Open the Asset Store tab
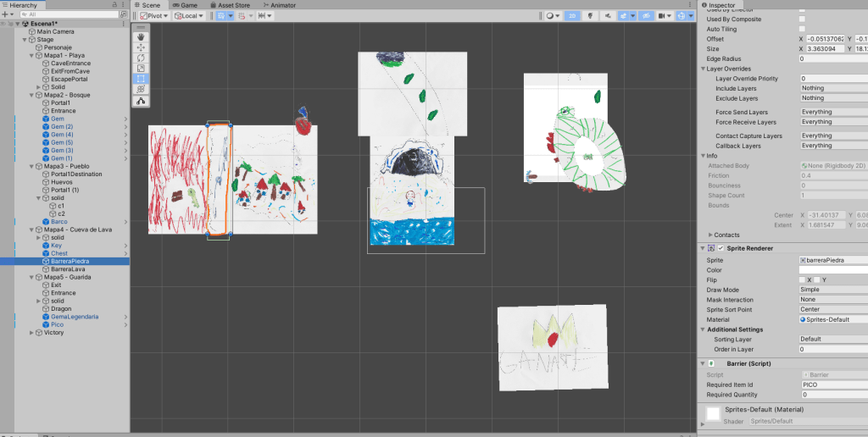The height and width of the screenshot is (437, 868). pyautogui.click(x=233, y=5)
